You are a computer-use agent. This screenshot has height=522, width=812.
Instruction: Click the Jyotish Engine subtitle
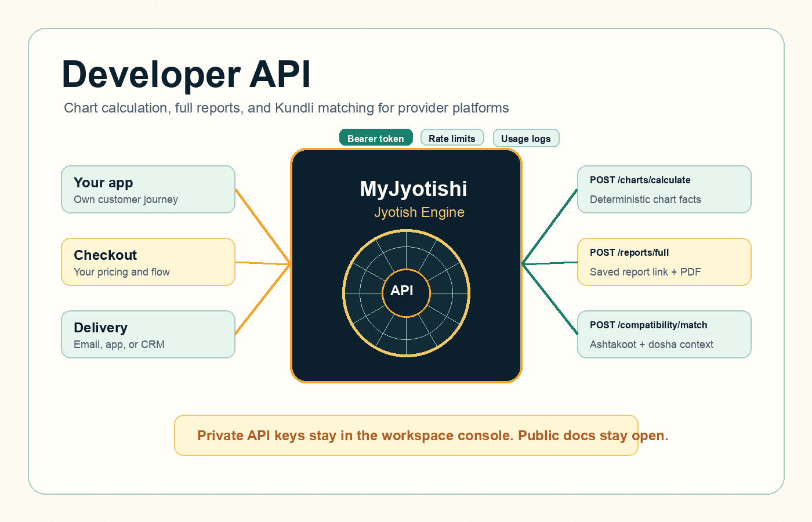point(419,212)
